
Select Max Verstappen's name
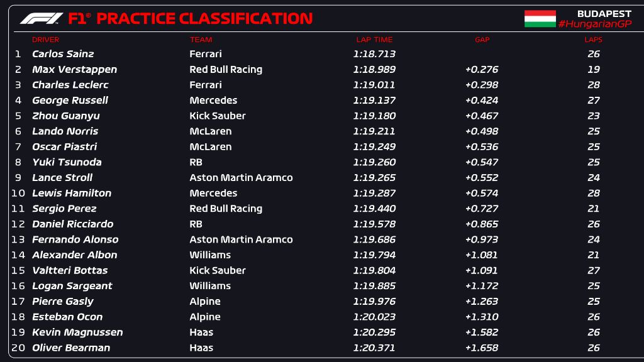point(74,70)
